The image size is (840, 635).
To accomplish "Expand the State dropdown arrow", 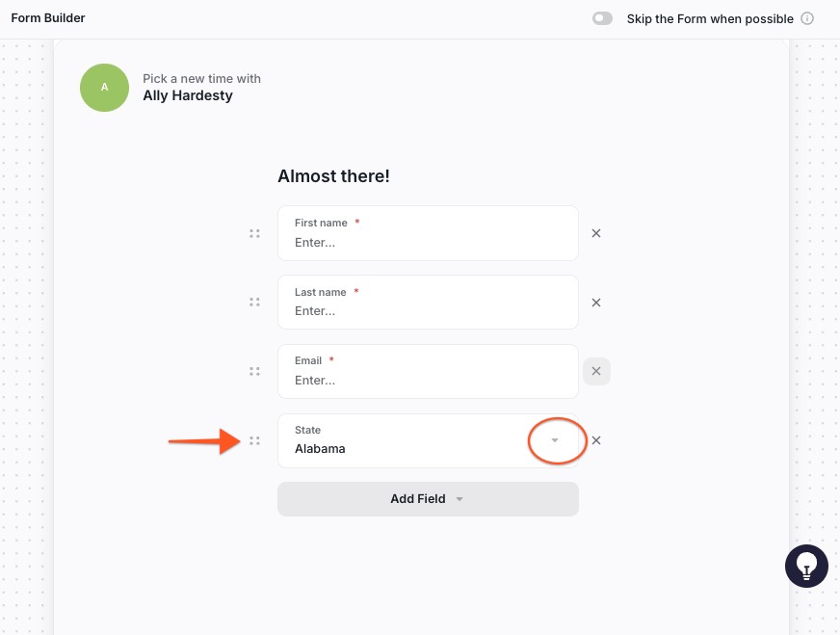I will (555, 440).
